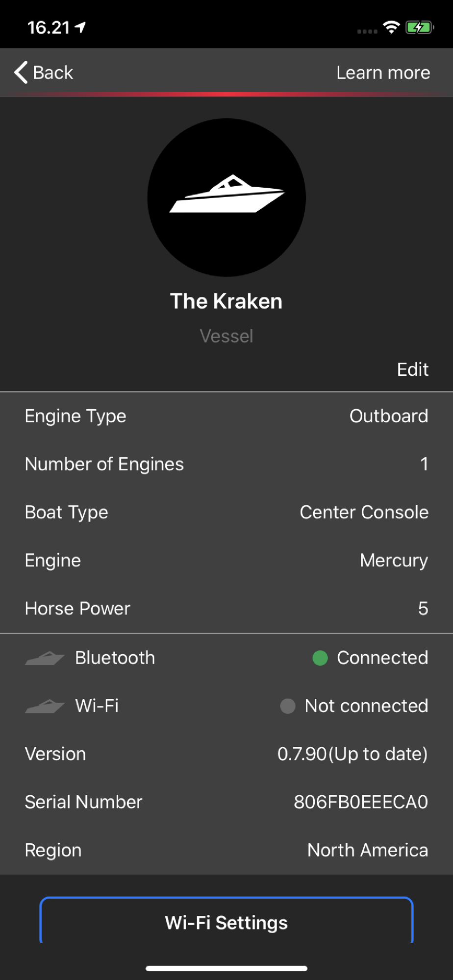Open Wi-Fi Settings button
The height and width of the screenshot is (980, 453).
(x=226, y=922)
